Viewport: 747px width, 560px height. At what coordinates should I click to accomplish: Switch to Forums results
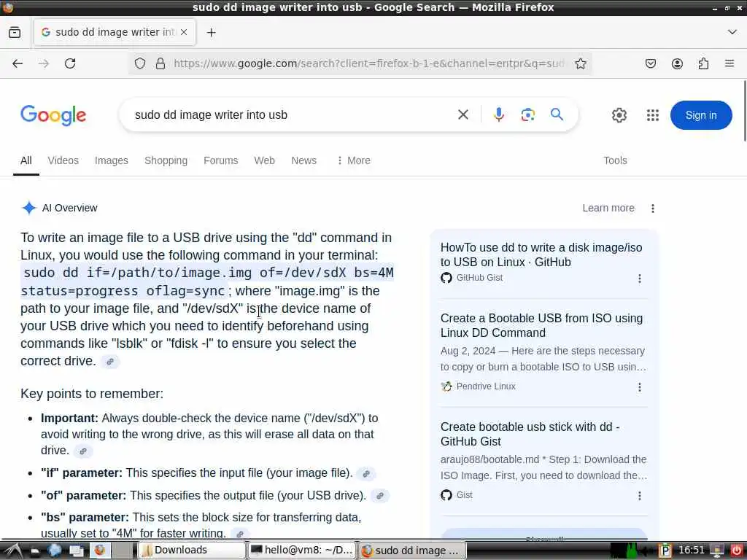pos(220,160)
